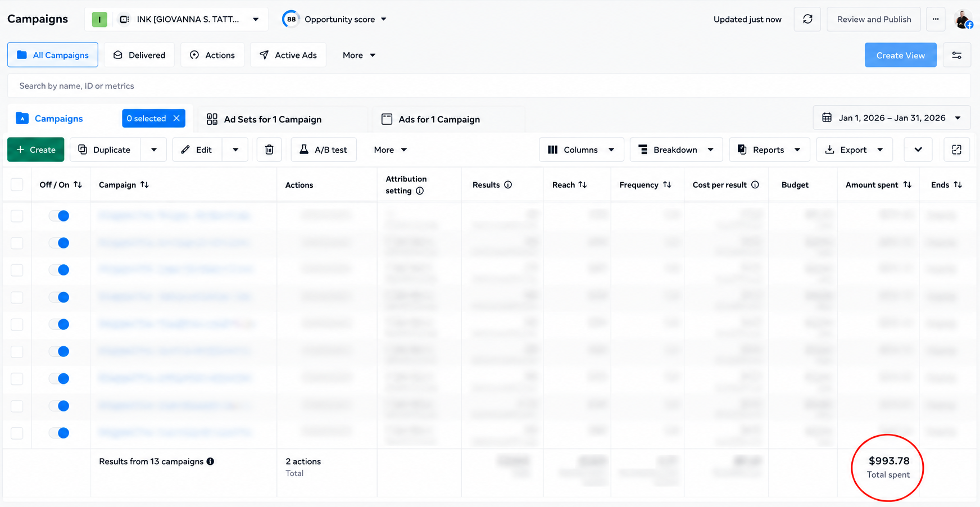The height and width of the screenshot is (507, 980).
Task: Open Duplicate options dropdown arrow
Action: [x=154, y=150]
